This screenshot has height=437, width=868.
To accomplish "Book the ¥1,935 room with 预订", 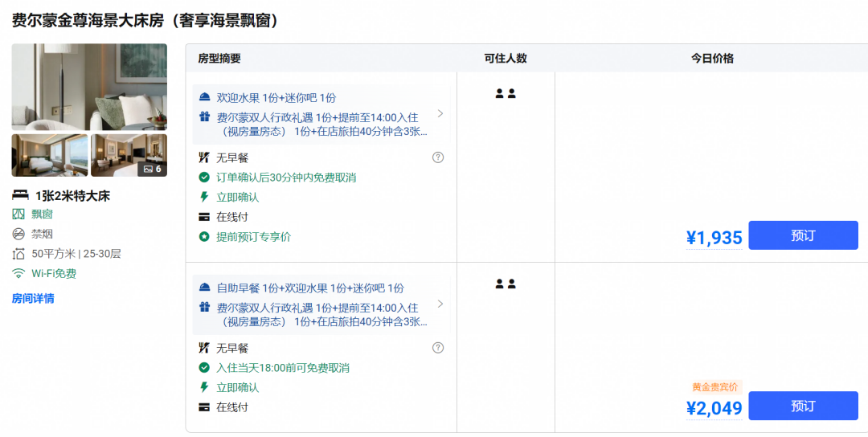I will [x=803, y=235].
